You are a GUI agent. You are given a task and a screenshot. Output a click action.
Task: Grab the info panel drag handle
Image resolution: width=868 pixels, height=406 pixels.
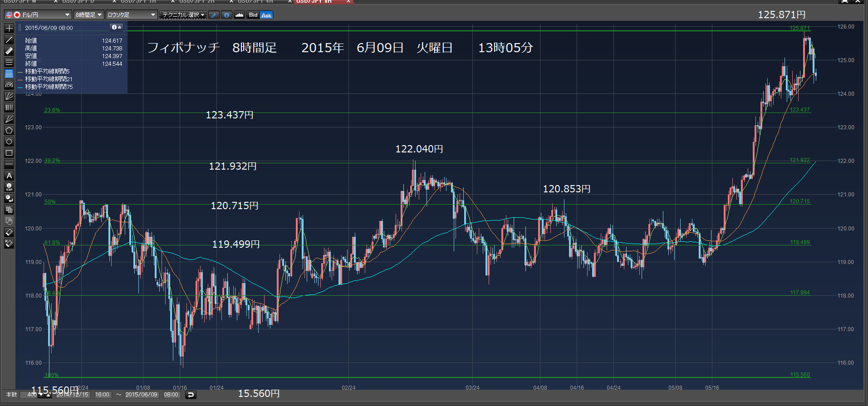click(20, 28)
